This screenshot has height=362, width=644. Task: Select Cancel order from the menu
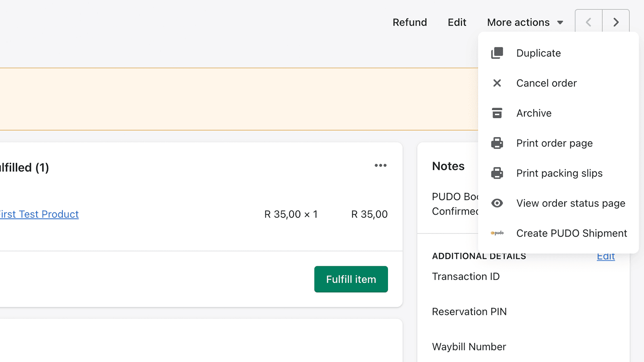click(x=546, y=83)
